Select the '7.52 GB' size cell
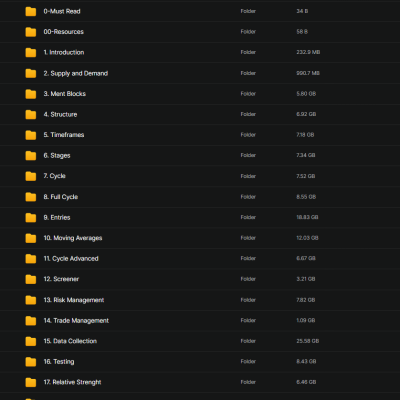 pyautogui.click(x=306, y=176)
